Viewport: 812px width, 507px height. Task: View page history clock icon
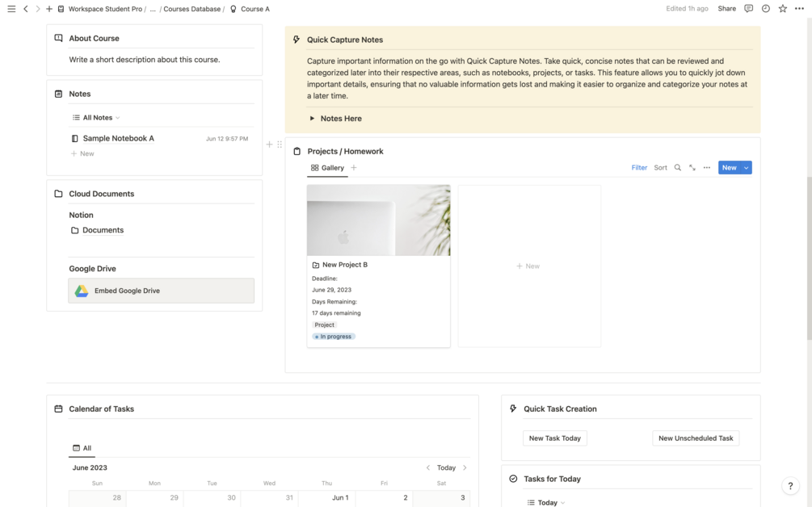click(765, 9)
